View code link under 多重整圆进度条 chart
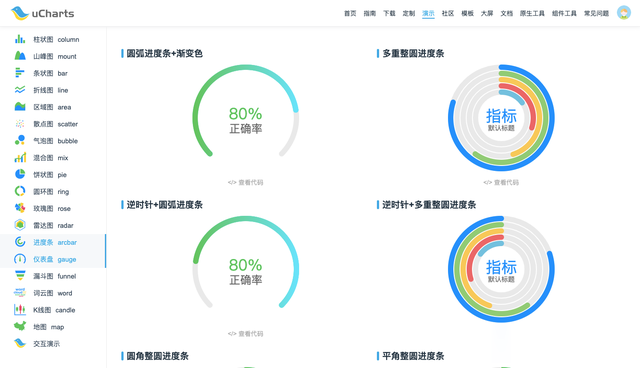Image resolution: width=640 pixels, height=368 pixels. tap(501, 182)
